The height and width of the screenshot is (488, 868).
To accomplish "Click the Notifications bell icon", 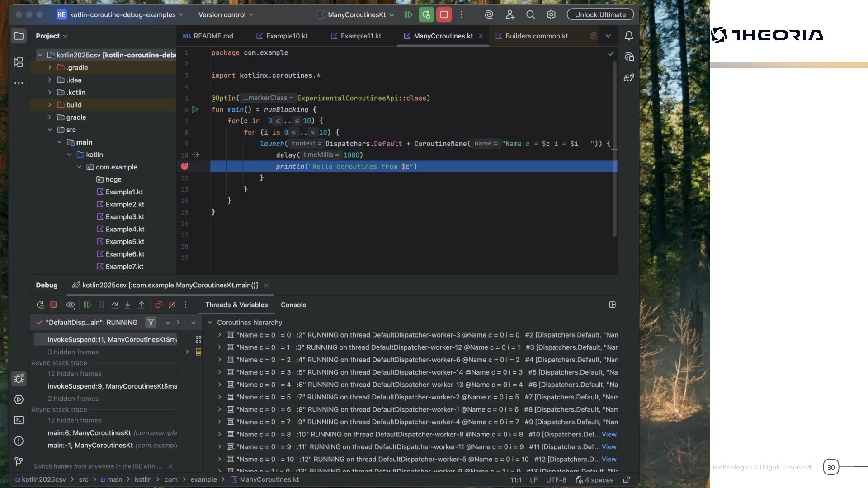I will (x=629, y=36).
